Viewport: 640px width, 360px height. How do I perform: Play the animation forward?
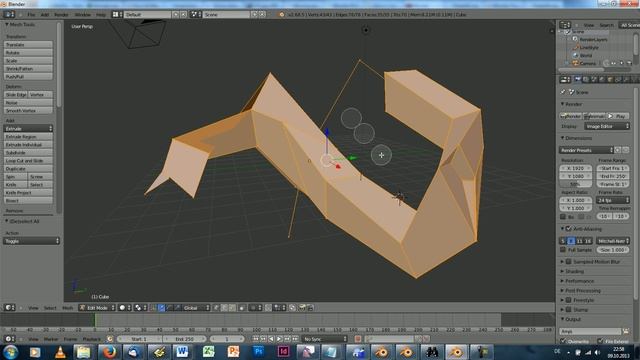[x=279, y=339]
